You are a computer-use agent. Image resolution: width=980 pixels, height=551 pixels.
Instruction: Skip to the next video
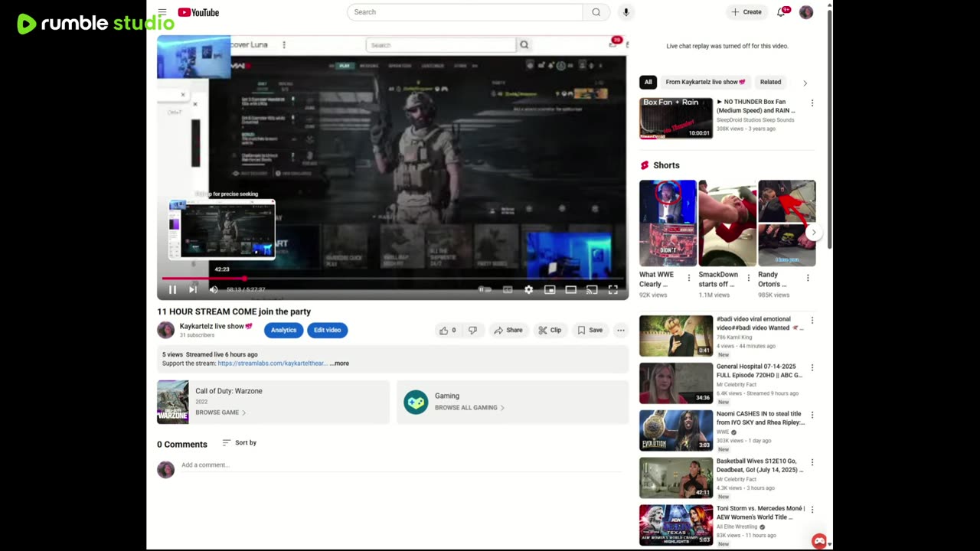pos(193,289)
